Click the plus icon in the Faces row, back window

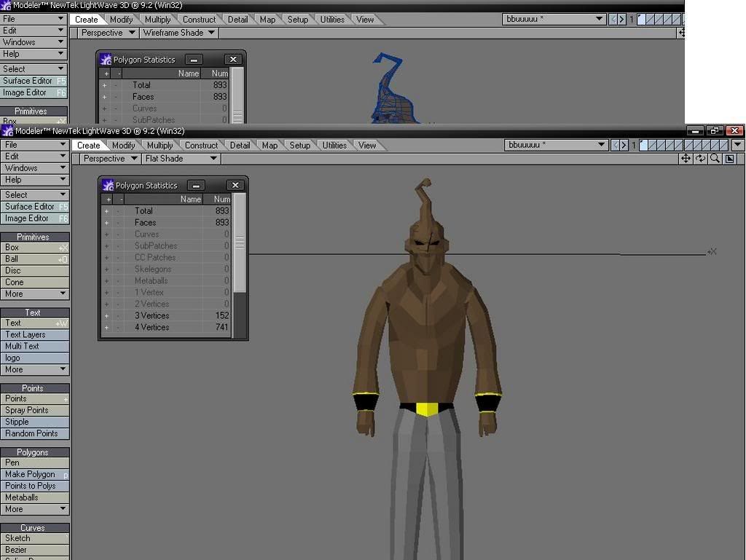point(105,97)
